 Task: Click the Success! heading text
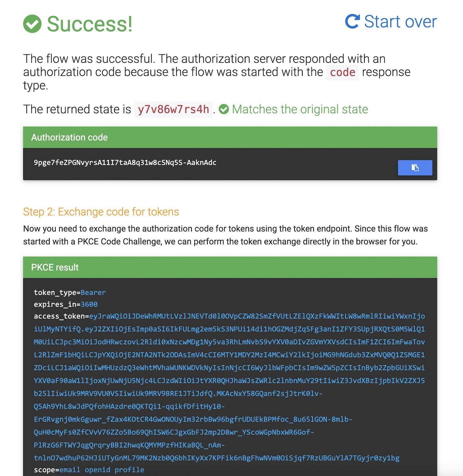(90, 24)
